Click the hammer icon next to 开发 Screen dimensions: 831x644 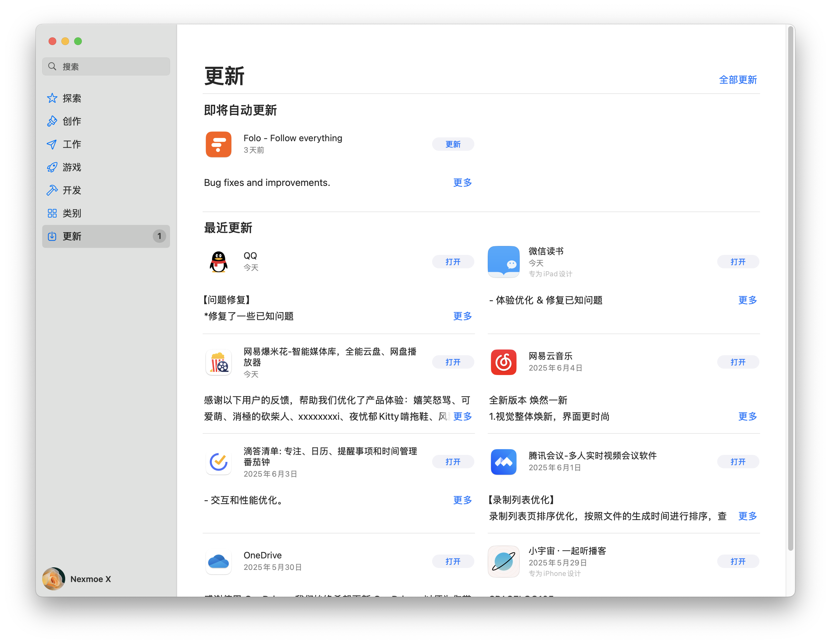click(52, 190)
